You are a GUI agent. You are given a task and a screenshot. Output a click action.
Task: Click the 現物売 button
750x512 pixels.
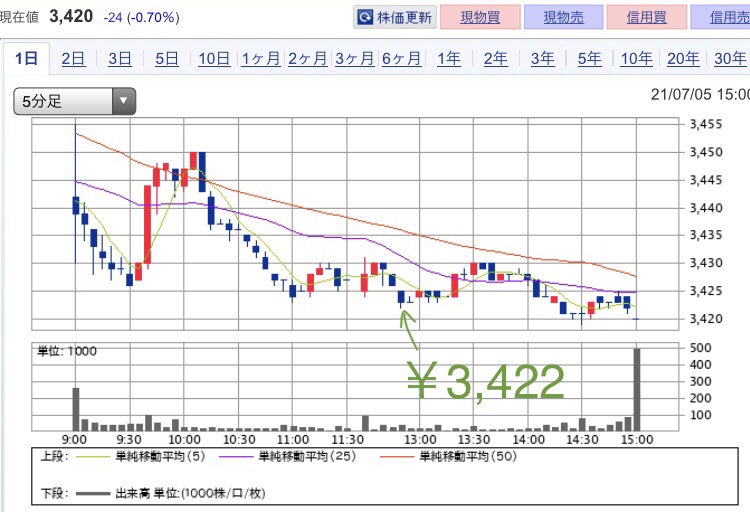click(x=563, y=18)
